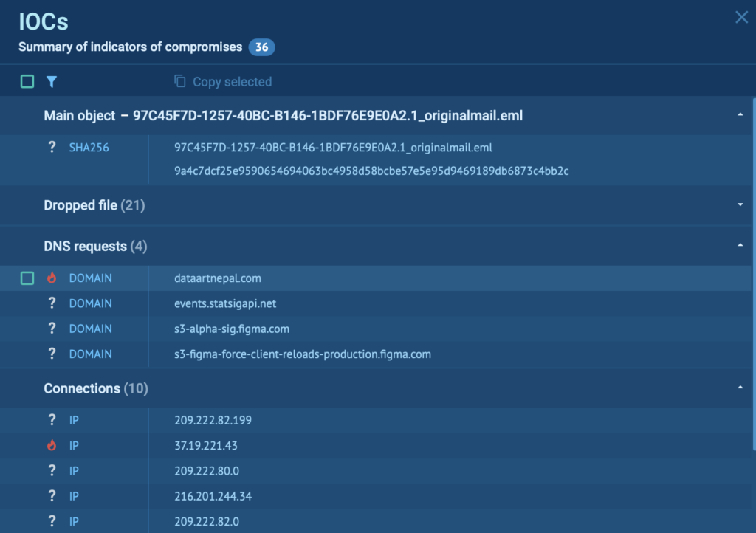756x533 pixels.
Task: Click question mark icon for 209.222.80.0
Action: coord(52,470)
